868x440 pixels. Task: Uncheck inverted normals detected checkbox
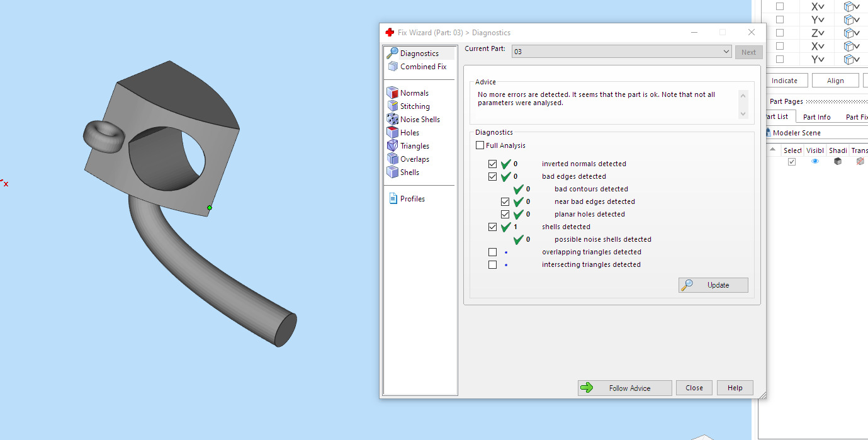[493, 164]
